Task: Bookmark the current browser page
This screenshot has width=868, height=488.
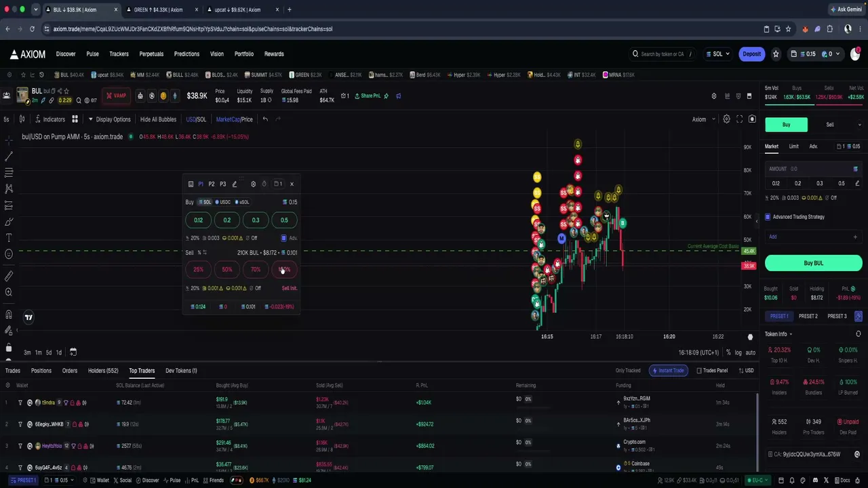Action: [x=788, y=29]
